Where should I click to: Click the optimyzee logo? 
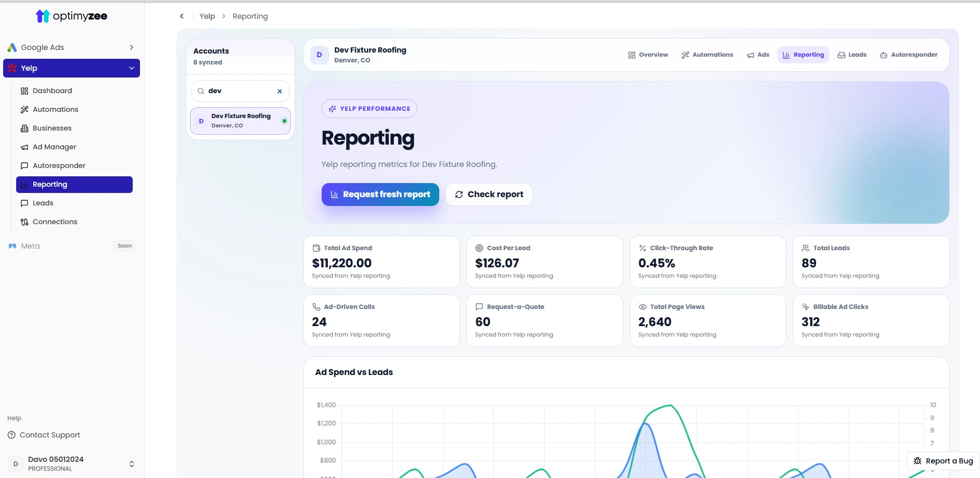71,16
